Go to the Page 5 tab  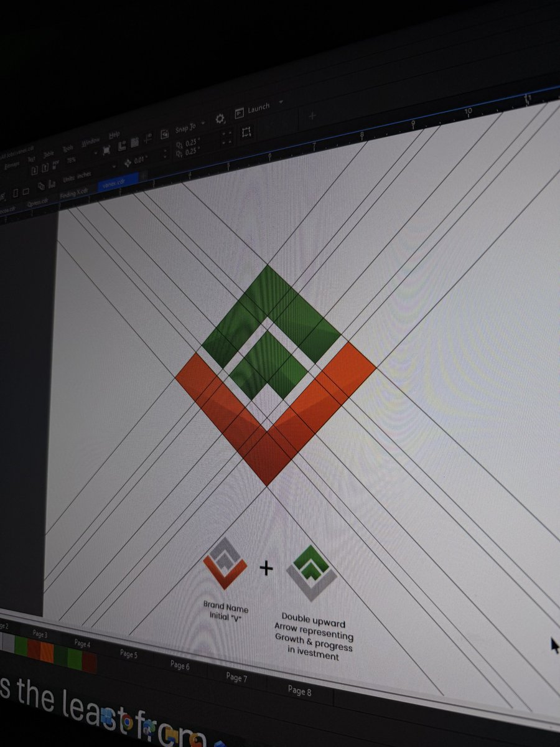pyautogui.click(x=128, y=654)
